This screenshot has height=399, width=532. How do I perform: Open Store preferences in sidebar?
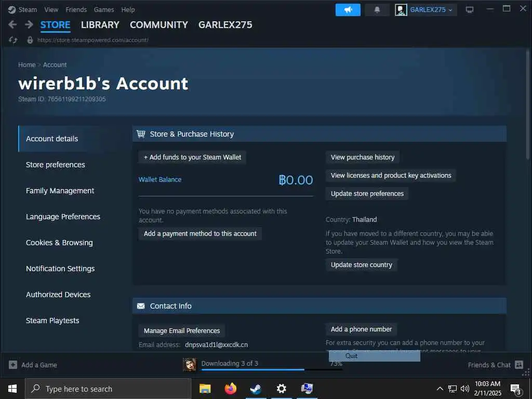tap(55, 165)
